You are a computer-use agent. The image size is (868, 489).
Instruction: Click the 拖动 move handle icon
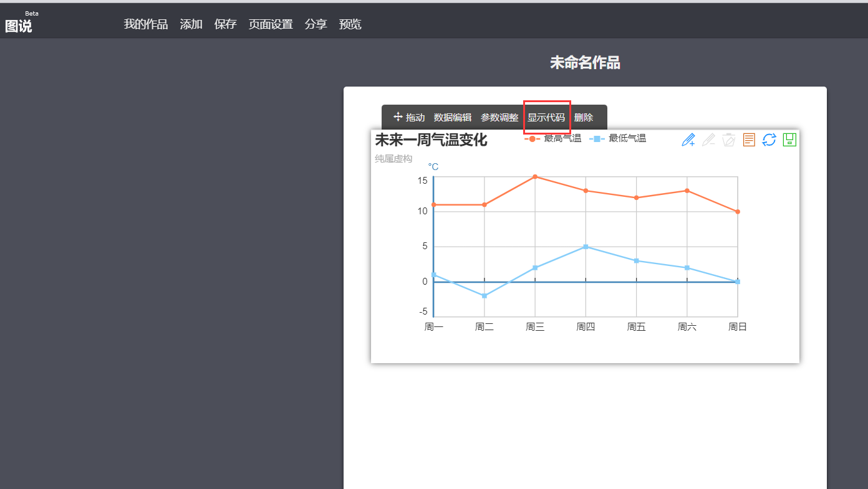click(x=398, y=117)
